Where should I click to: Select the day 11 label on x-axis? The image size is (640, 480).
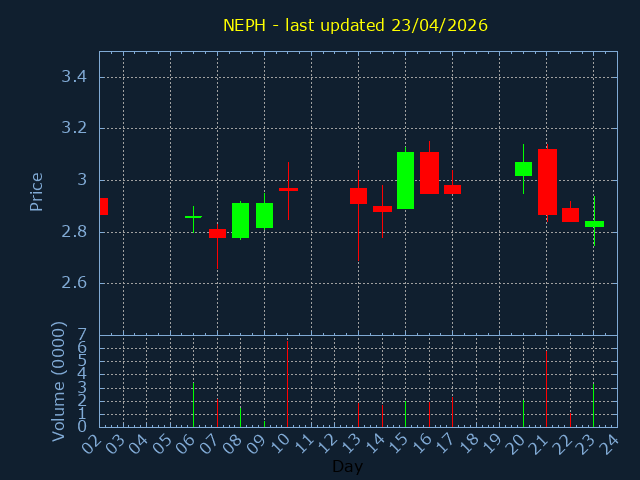point(305,443)
